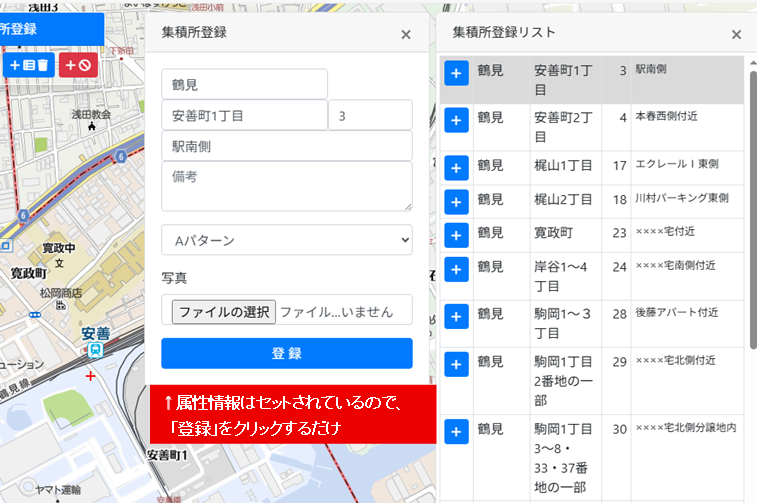Viewport: 757px width, 504px height.
Task: Click plus button for 寛政町 row
Action: tap(456, 236)
